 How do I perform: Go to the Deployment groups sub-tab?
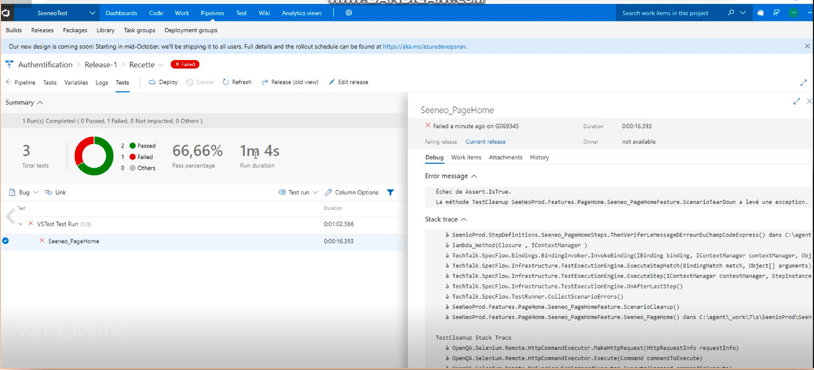click(191, 31)
